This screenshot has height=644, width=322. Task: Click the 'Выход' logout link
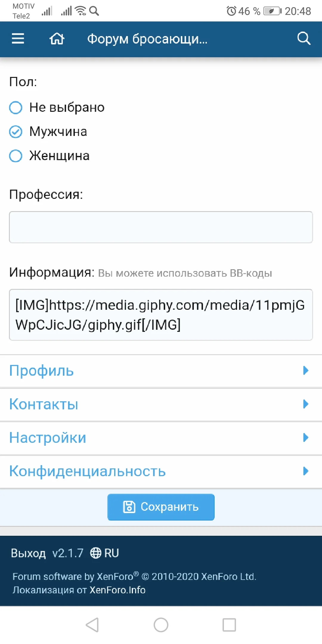[28, 553]
